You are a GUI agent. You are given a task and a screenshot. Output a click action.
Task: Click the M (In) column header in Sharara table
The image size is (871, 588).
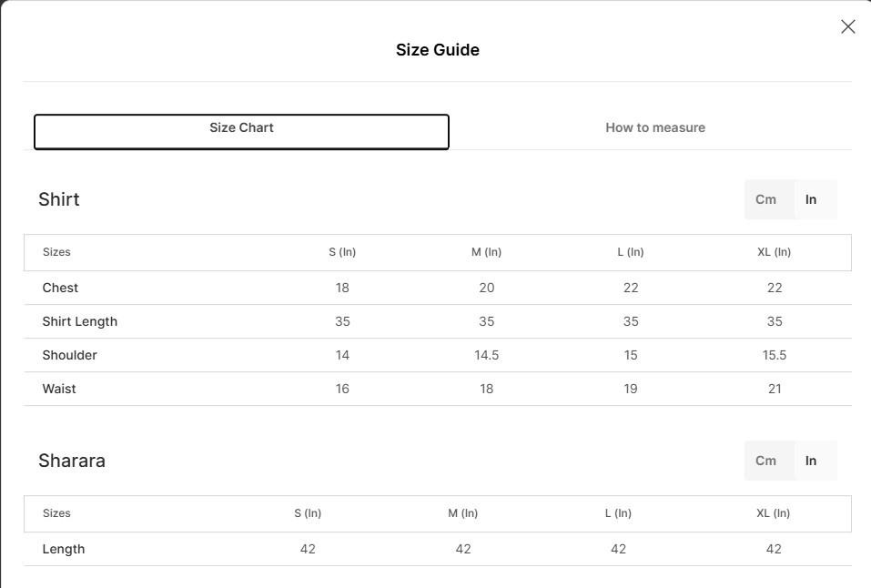pos(462,513)
